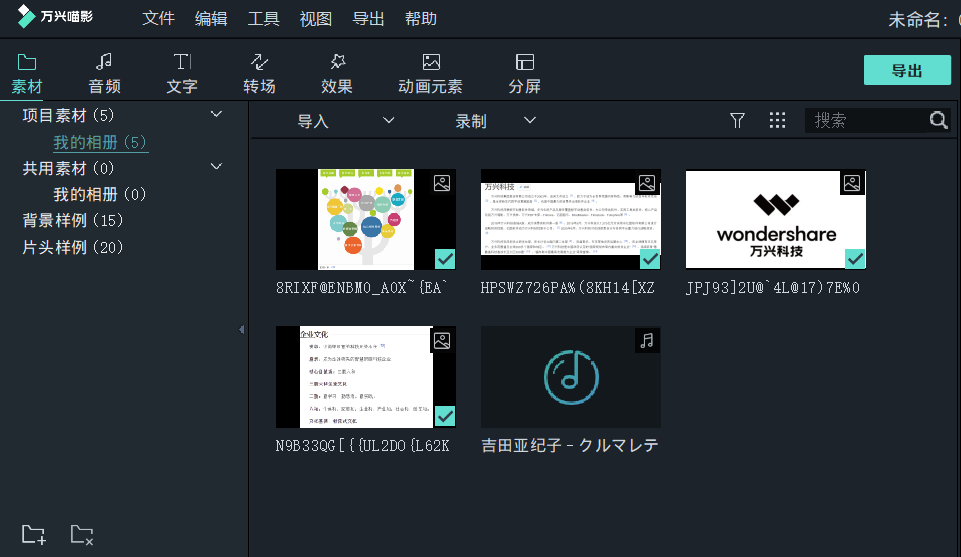Image resolution: width=961 pixels, height=557 pixels.
Task: Click in the 搜索 search field
Action: (867, 121)
